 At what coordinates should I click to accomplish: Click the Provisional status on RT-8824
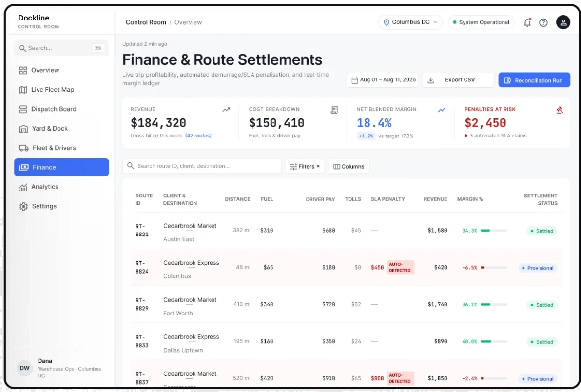tap(538, 268)
